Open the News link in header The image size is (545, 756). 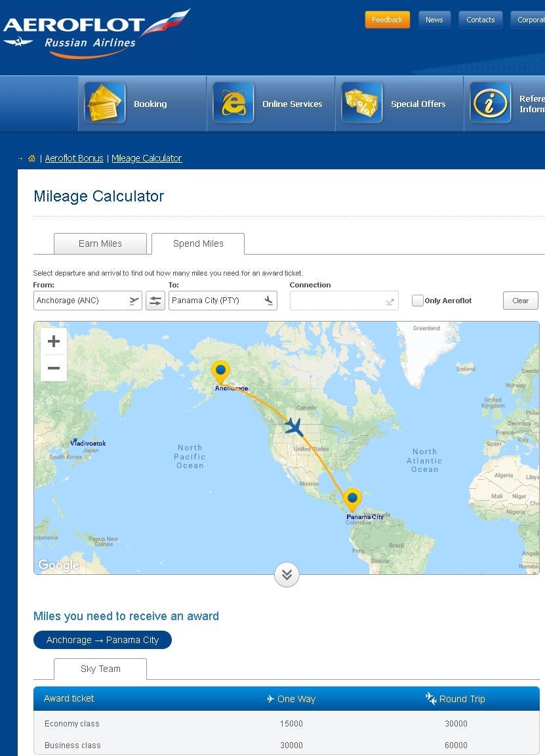pyautogui.click(x=434, y=20)
